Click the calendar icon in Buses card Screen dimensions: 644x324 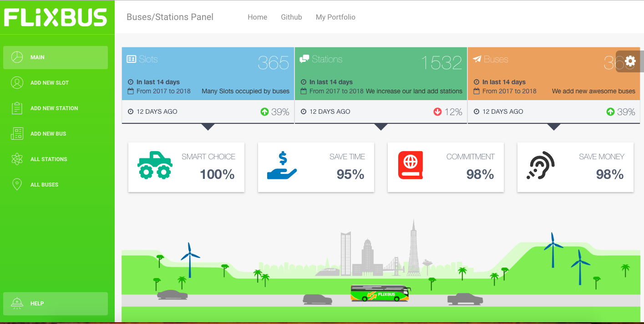pyautogui.click(x=477, y=91)
